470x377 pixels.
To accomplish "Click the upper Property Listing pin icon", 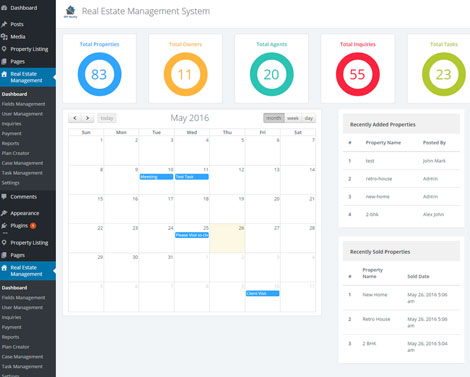I will (4, 49).
